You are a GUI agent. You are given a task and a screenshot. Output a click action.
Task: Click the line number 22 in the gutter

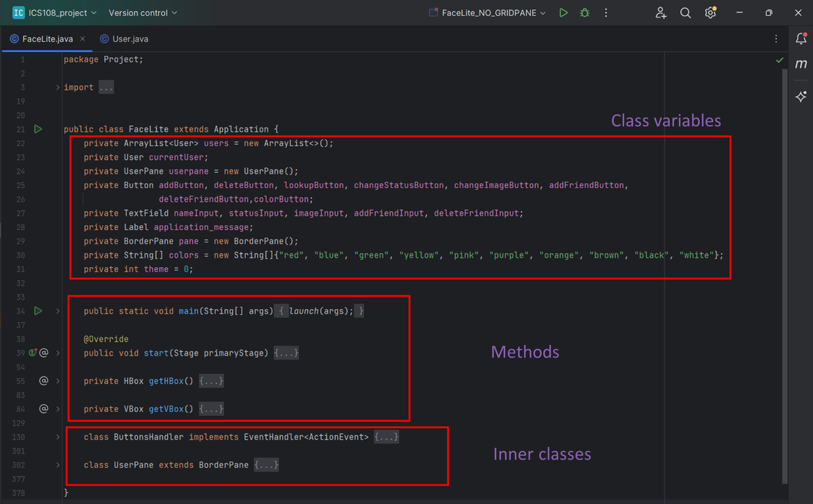click(21, 143)
